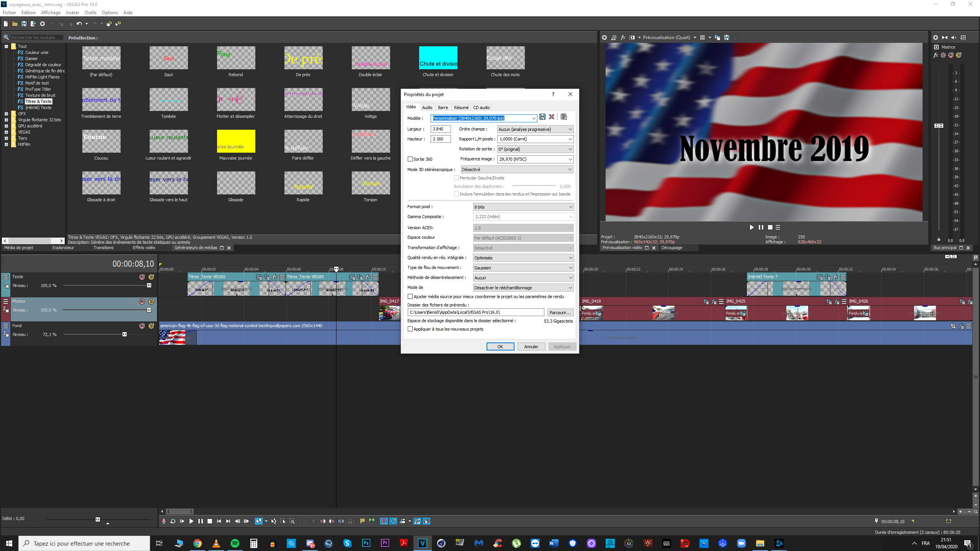Open video preview properties gear icon
The image size is (980, 551).
(604, 37)
